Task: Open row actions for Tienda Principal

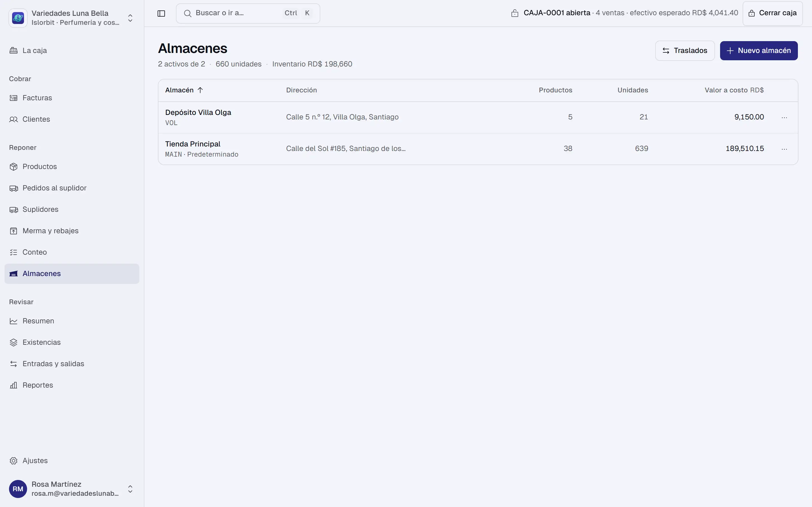Action: [784, 149]
